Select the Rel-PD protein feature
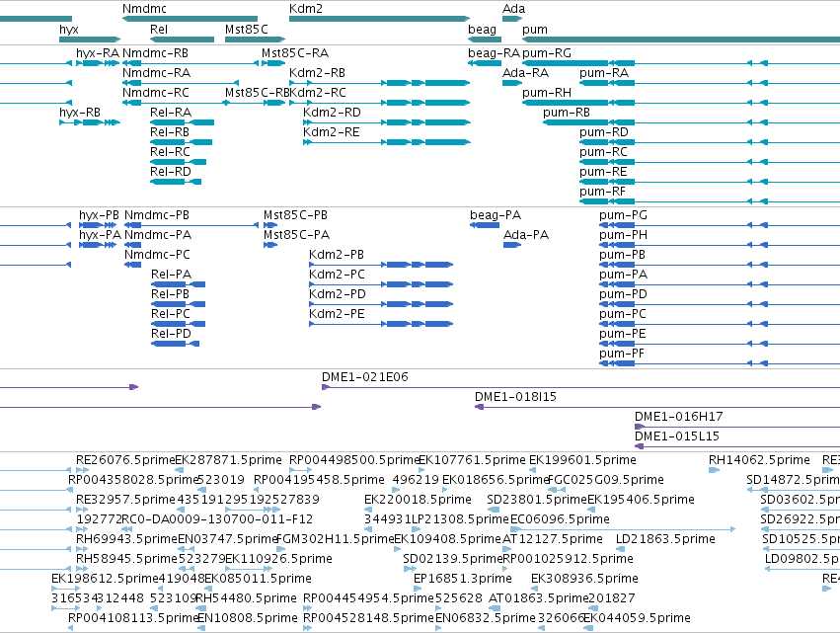This screenshot has width=840, height=633. tap(175, 344)
